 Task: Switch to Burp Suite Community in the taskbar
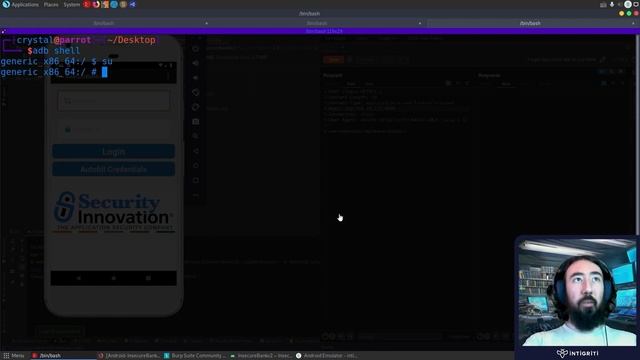[x=195, y=356]
